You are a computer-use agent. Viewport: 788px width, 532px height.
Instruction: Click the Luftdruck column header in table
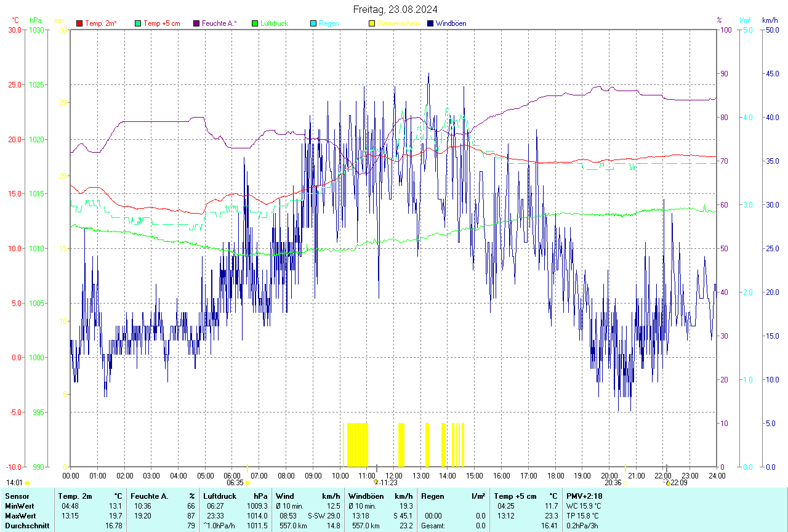point(220,496)
